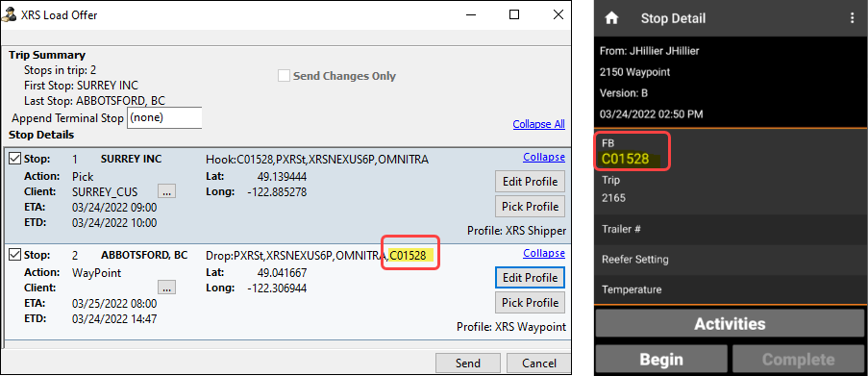Click the Stops in trip: 2 text
This screenshot has height=376, width=868.
pos(60,70)
